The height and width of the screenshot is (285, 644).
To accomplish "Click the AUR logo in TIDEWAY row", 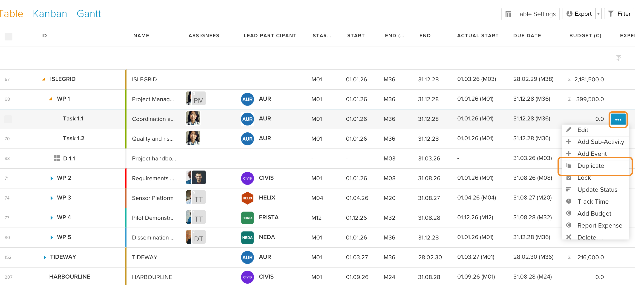I will (247, 257).
